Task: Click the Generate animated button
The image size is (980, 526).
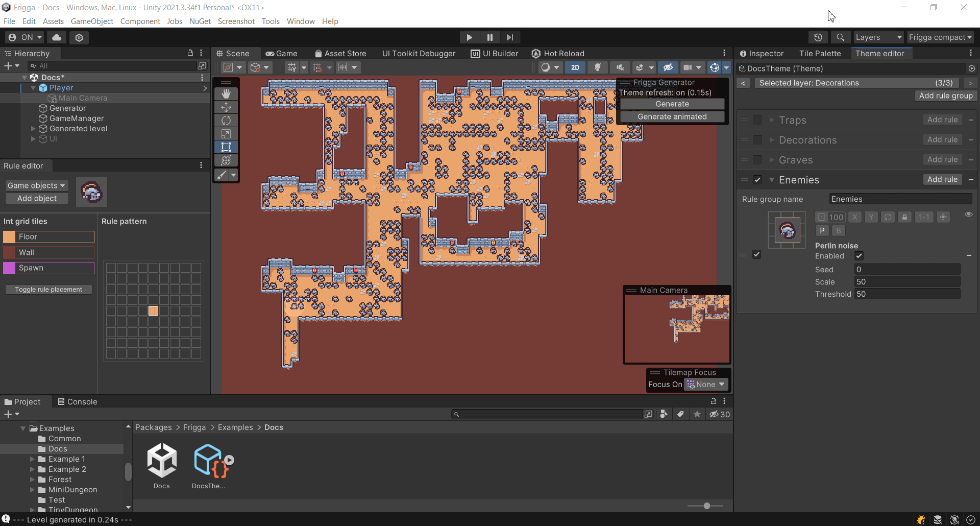Action: tap(672, 116)
